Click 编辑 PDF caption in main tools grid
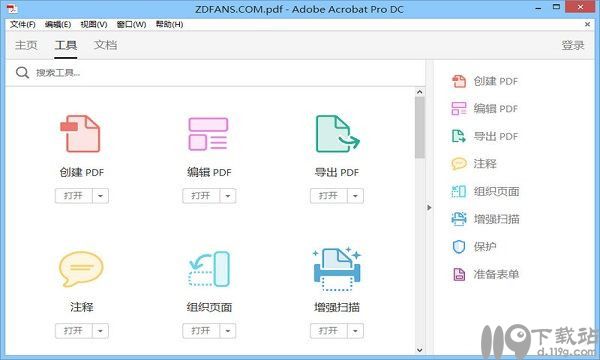The image size is (600, 360). click(x=209, y=172)
